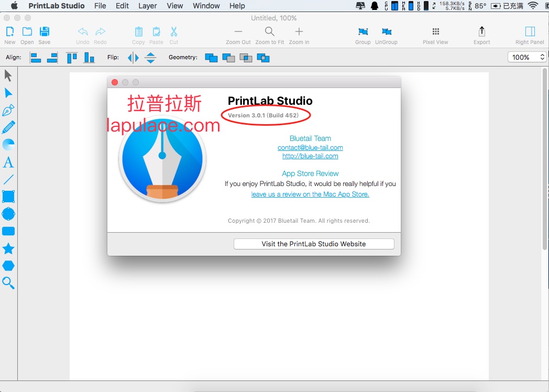Image resolution: width=549 pixels, height=392 pixels.
Task: Flip selection horizontally
Action: [x=133, y=58]
